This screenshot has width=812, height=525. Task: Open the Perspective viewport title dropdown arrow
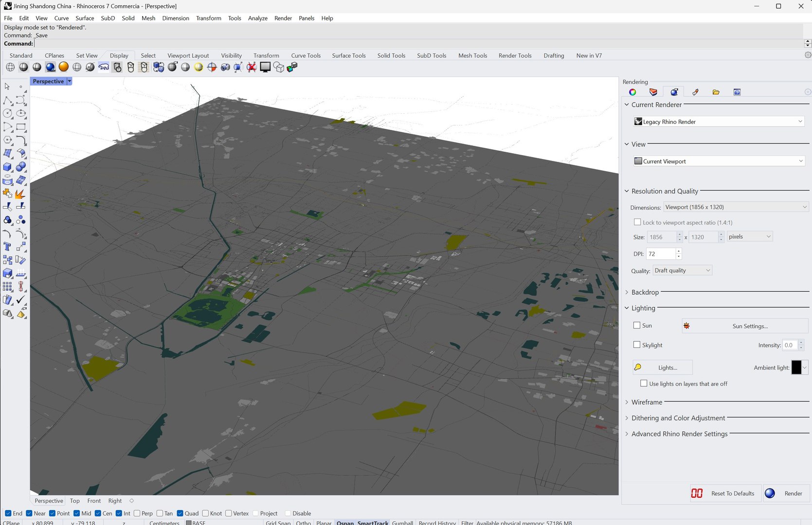coord(69,81)
